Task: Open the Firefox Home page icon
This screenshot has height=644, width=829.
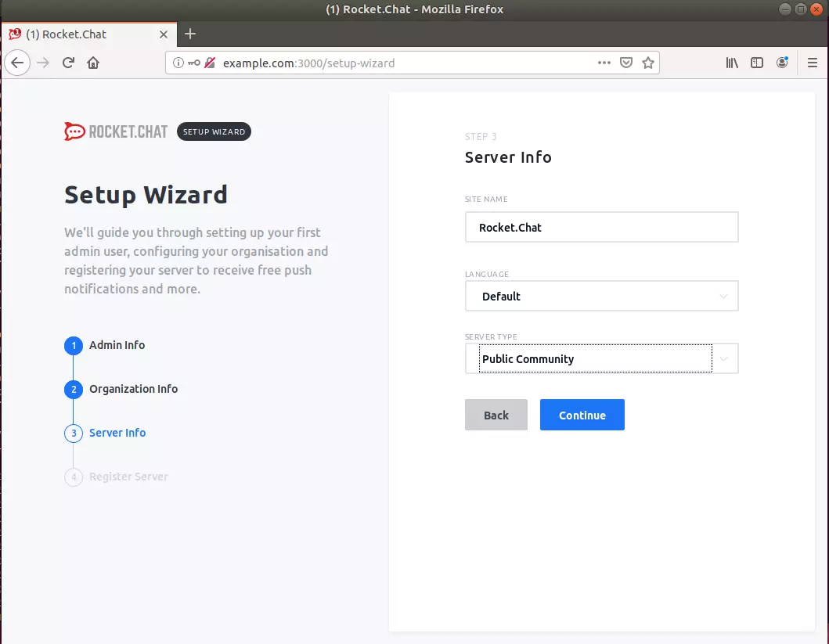Action: [x=93, y=63]
